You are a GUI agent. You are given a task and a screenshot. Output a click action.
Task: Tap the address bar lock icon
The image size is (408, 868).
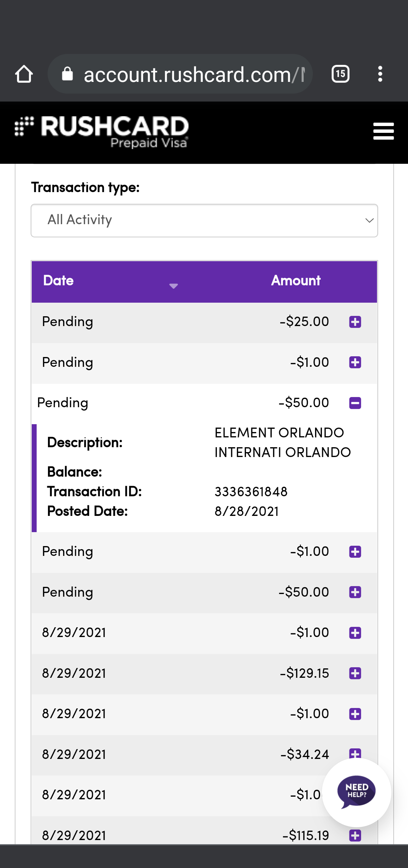pos(67,74)
